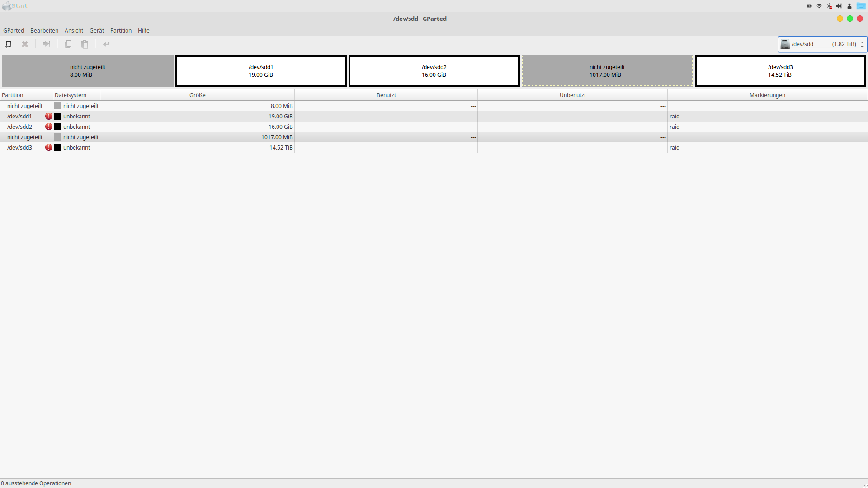This screenshot has height=488, width=868.
Task: Click the Apply operations return-arrow icon
Action: pos(106,44)
